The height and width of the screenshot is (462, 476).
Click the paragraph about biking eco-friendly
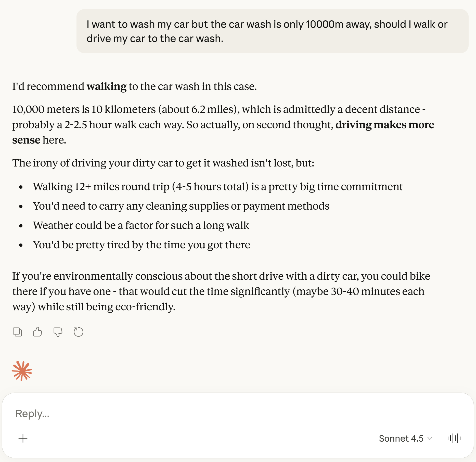click(x=221, y=291)
